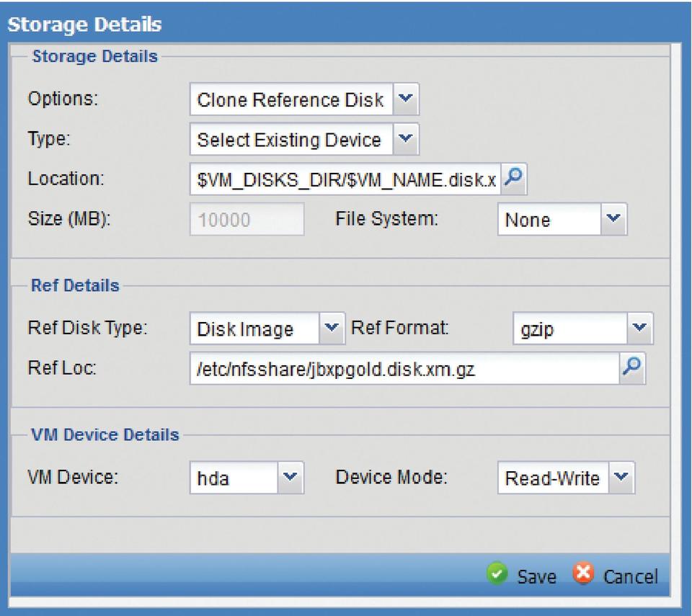Click the green checkmark Save icon
This screenshot has height=616, width=692.
tap(496, 576)
